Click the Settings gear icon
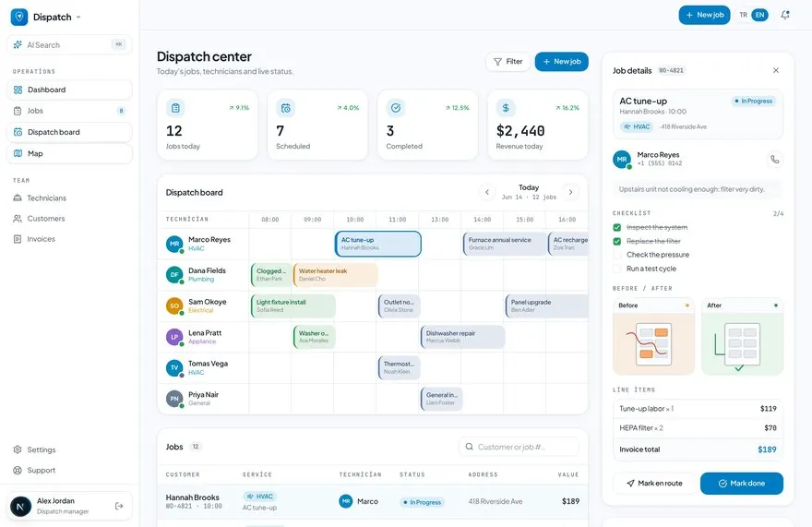Image resolution: width=812 pixels, height=527 pixels. [18, 449]
